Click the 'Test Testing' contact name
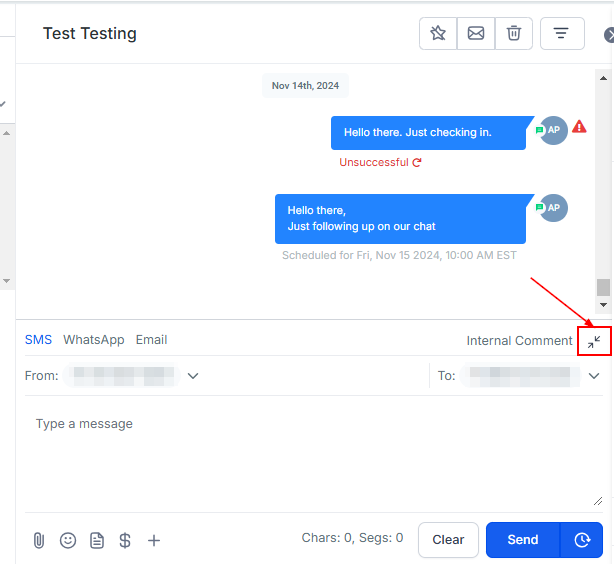This screenshot has height=564, width=614. pos(90,33)
